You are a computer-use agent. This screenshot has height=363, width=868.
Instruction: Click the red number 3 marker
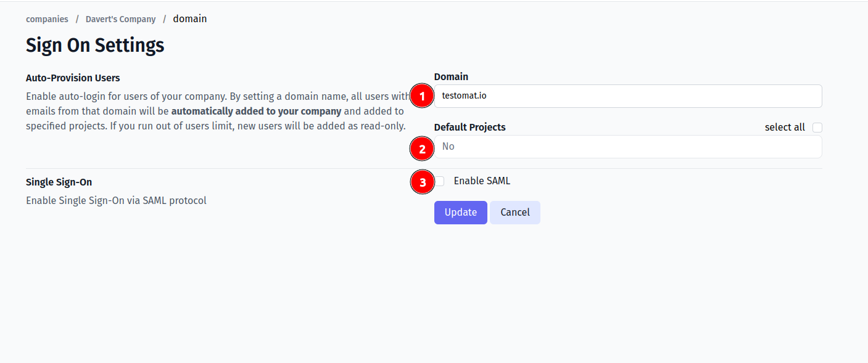[x=422, y=182]
